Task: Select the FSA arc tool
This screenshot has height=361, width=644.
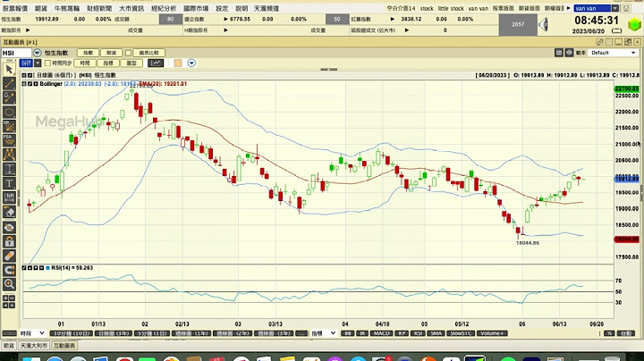Action: (9, 140)
